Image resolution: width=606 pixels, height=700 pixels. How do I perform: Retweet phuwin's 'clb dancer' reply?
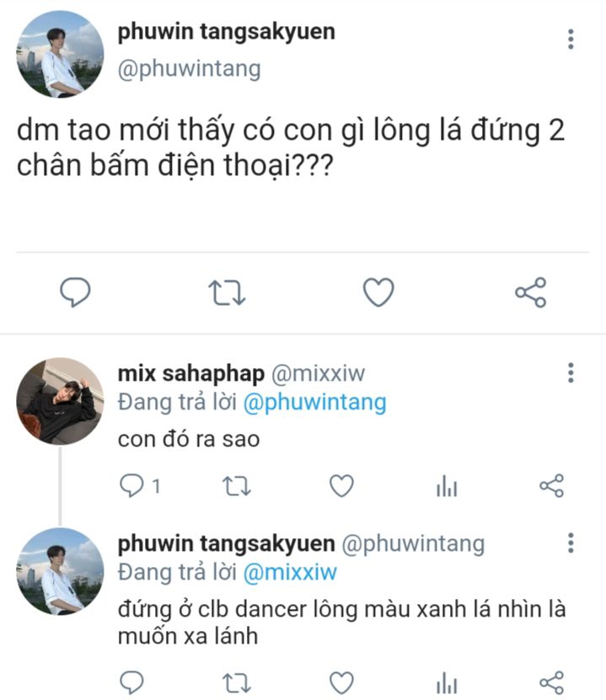click(x=237, y=681)
